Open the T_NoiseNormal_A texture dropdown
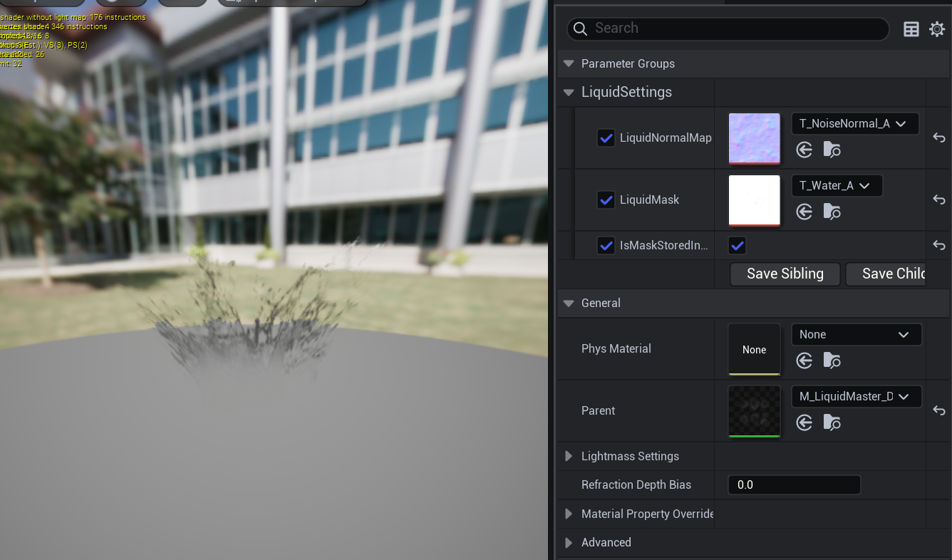 pos(855,123)
